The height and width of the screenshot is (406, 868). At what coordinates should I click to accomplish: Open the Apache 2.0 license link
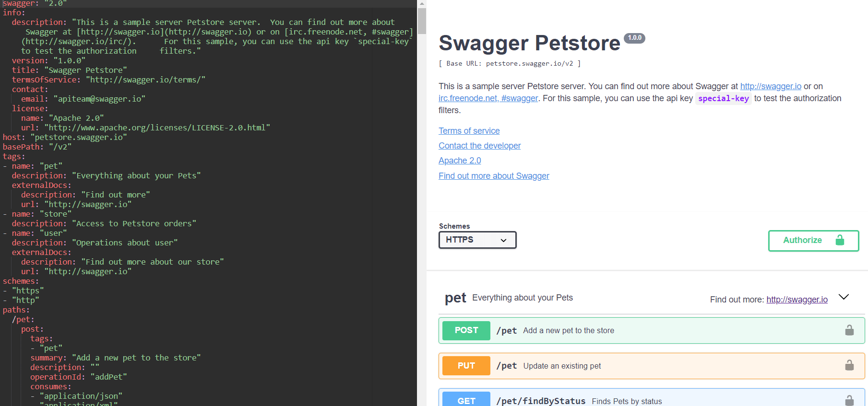coord(460,161)
